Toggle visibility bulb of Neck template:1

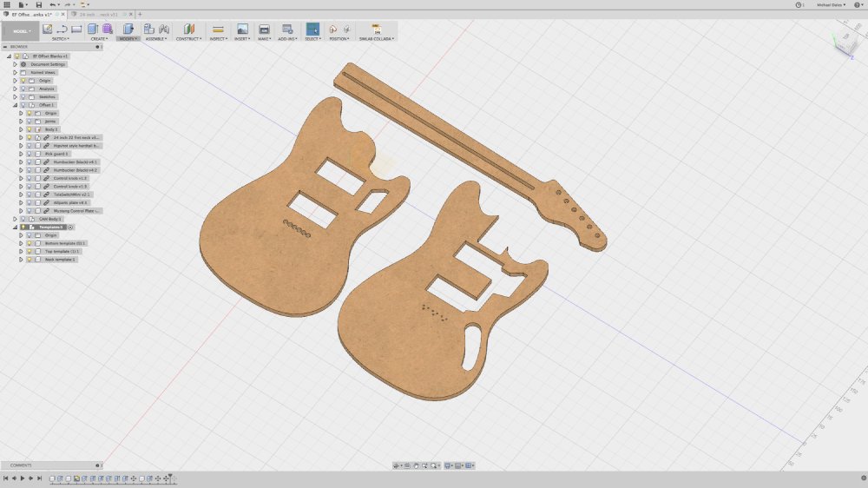coord(30,260)
